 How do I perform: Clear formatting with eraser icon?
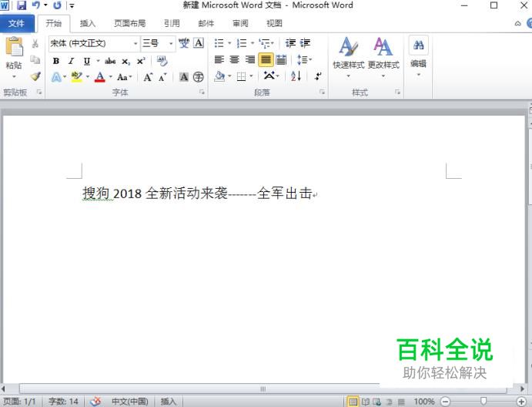pos(162,61)
